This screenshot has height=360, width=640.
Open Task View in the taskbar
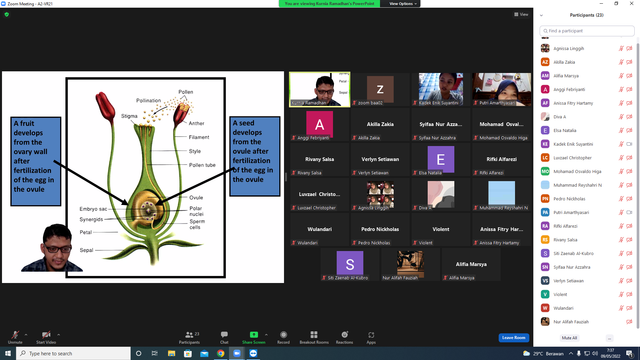tap(155, 353)
